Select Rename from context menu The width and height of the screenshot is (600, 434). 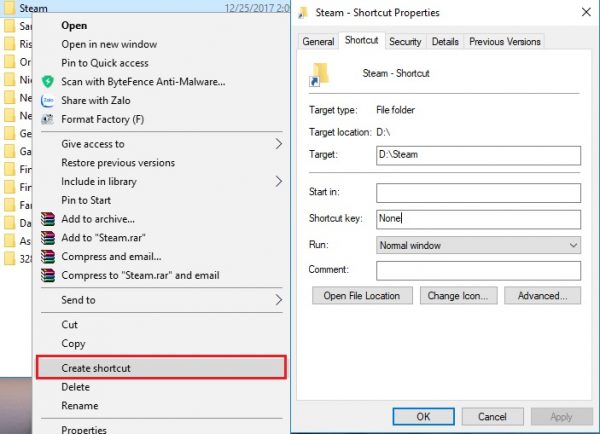pyautogui.click(x=80, y=406)
